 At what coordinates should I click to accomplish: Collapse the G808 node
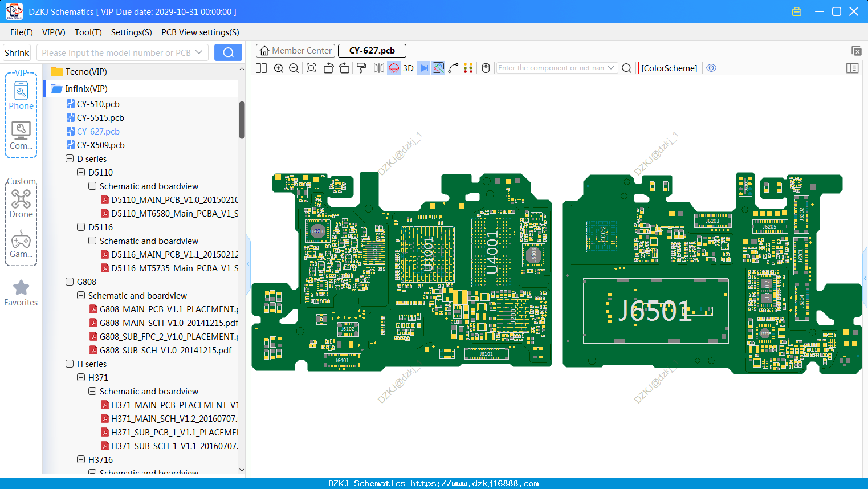tap(70, 282)
